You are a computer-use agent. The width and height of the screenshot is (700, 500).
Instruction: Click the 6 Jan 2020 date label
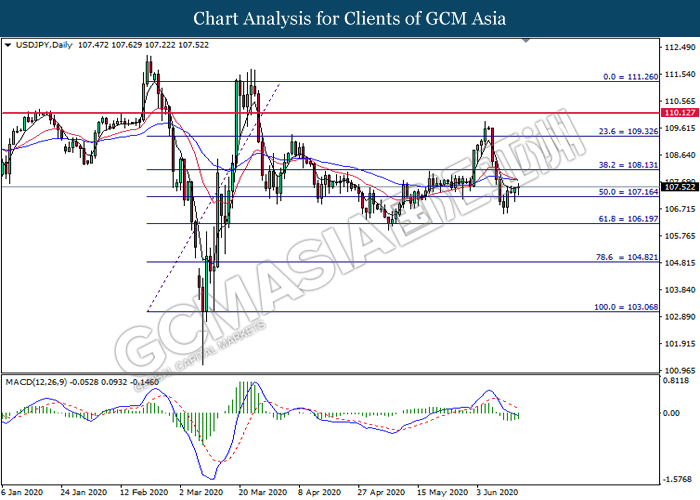click(x=22, y=492)
